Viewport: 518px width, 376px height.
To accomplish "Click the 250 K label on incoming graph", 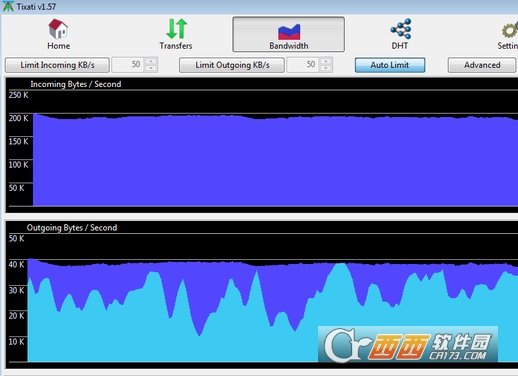I will click(x=19, y=95).
